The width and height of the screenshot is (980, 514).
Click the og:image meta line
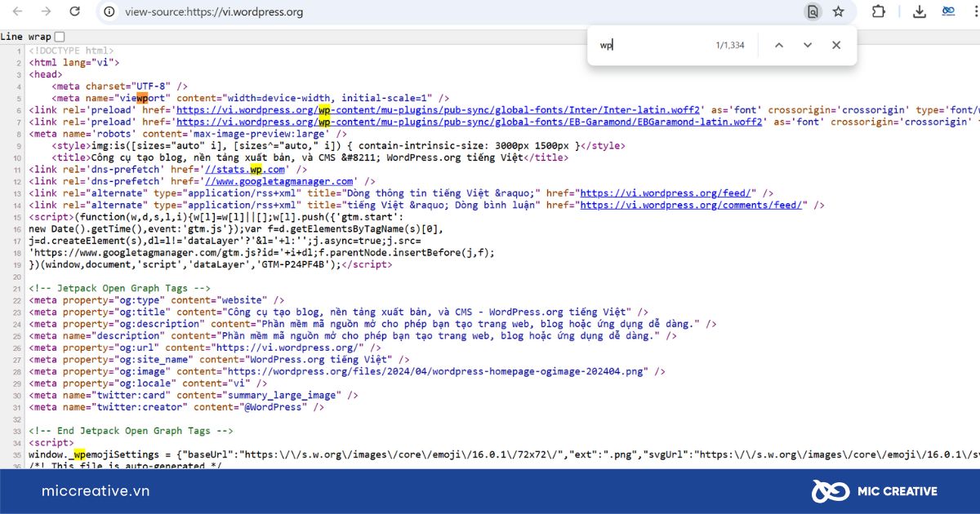tap(347, 371)
